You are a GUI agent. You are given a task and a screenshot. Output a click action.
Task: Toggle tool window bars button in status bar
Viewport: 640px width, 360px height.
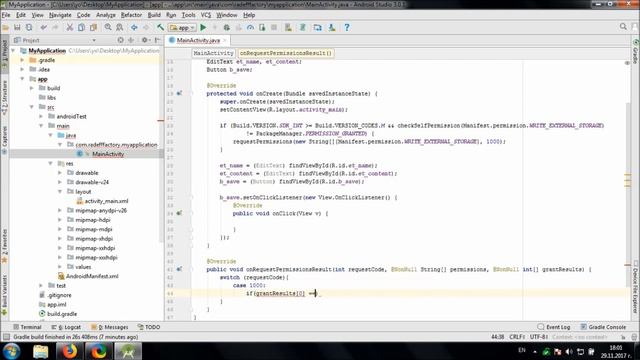pos(6,337)
